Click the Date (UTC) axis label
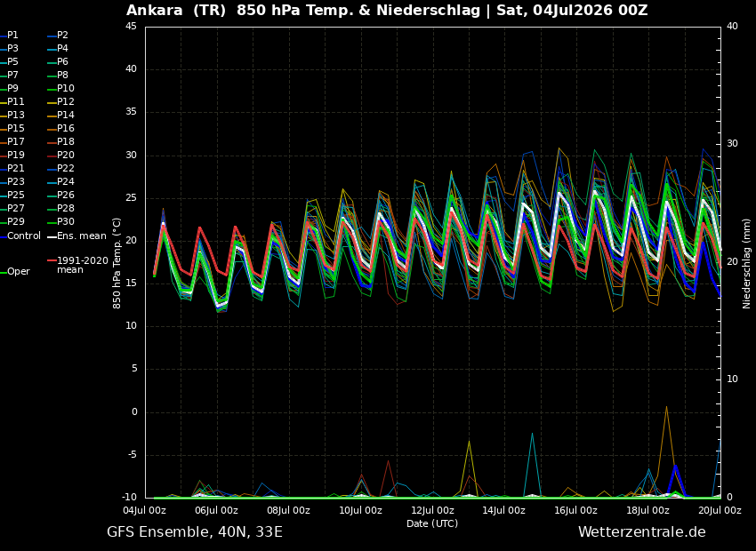The height and width of the screenshot is (551, 756). pos(432,523)
